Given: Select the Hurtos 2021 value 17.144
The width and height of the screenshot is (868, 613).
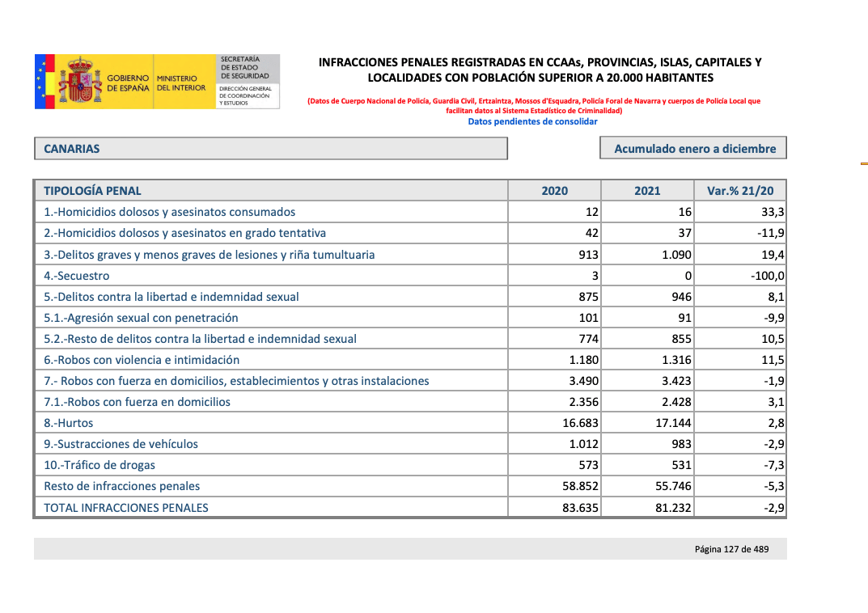Looking at the screenshot, I should (673, 423).
